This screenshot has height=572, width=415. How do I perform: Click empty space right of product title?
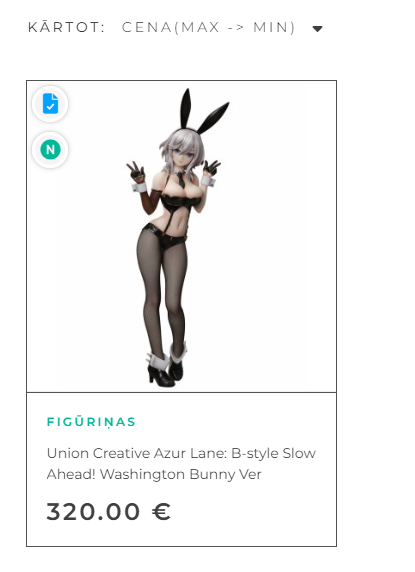pyautogui.click(x=295, y=474)
